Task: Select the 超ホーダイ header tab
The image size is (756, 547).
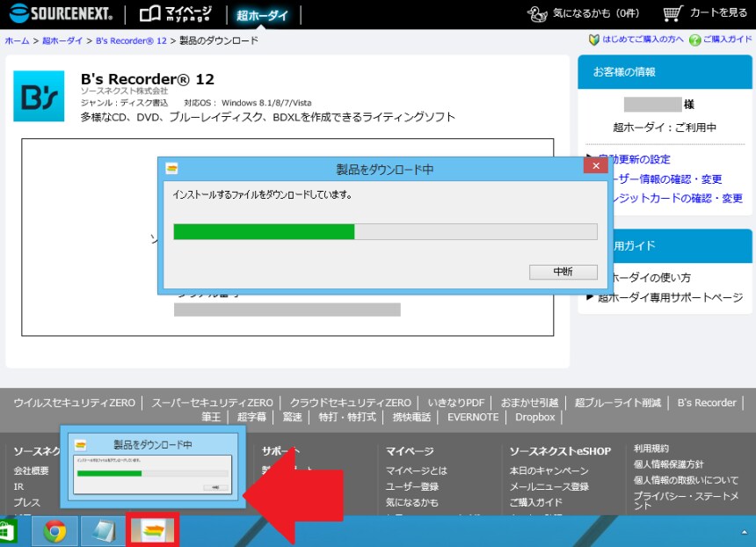Action: (262, 15)
